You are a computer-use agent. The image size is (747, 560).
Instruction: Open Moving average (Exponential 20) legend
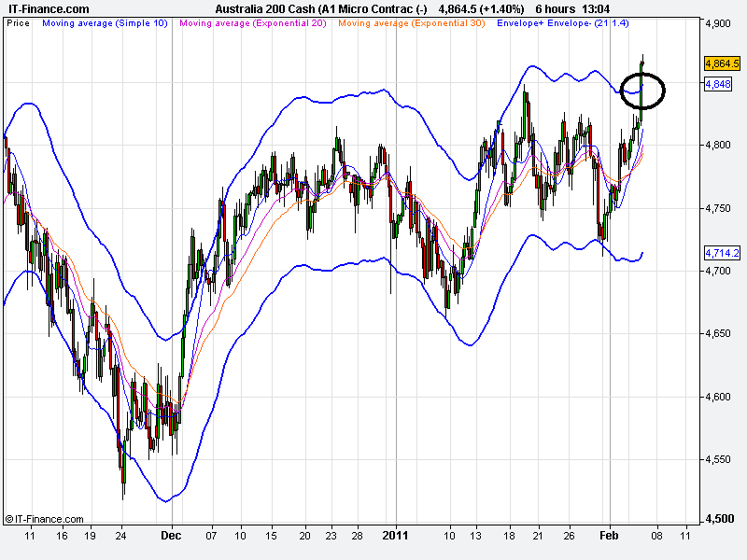point(253,22)
